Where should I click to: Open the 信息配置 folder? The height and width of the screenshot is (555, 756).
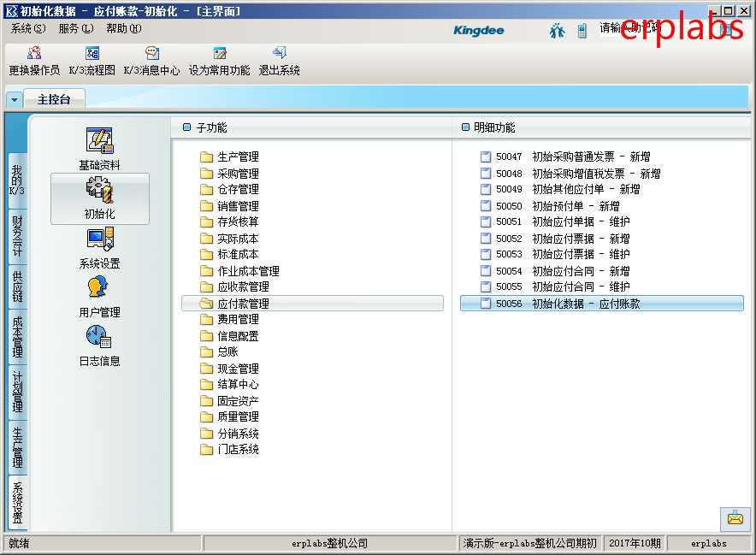[229, 336]
